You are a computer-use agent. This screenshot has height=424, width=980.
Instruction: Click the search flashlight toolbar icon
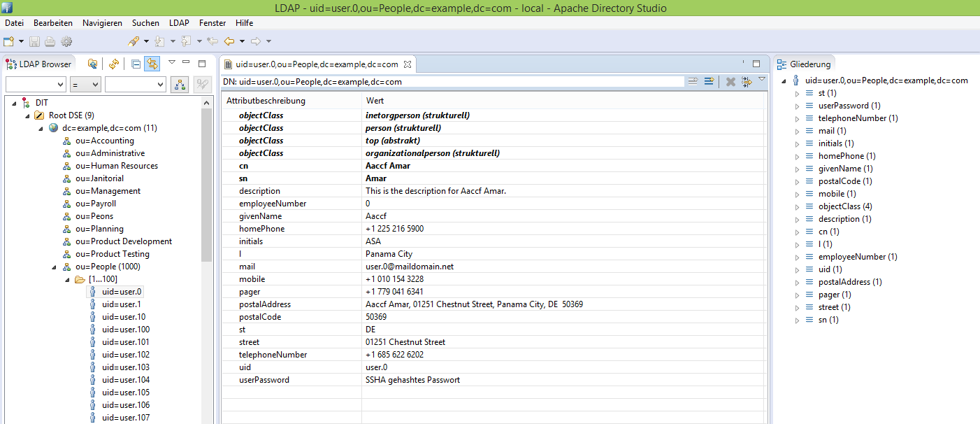[133, 42]
